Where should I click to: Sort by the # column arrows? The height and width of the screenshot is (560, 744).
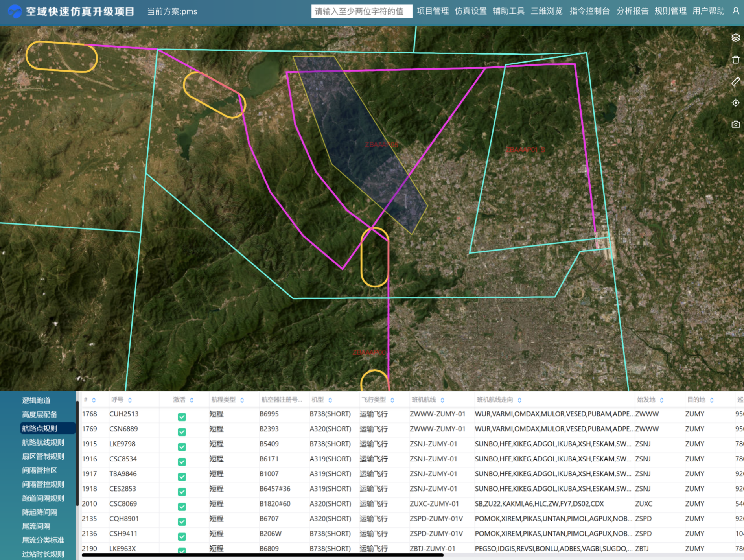pos(94,400)
